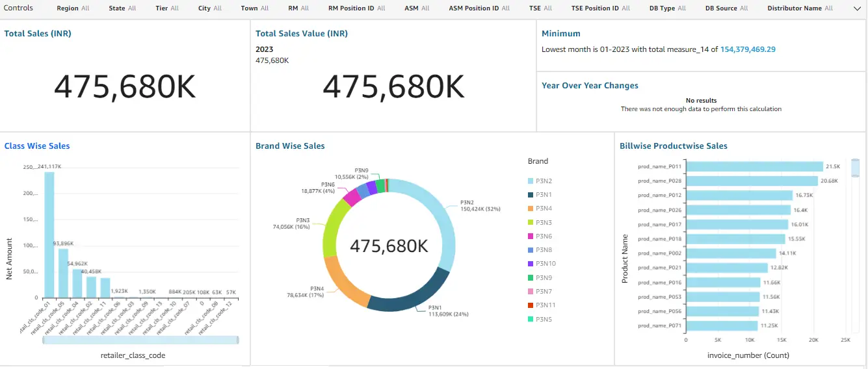Click the Brand Wise Sales title
This screenshot has width=868, height=369.
click(x=290, y=146)
